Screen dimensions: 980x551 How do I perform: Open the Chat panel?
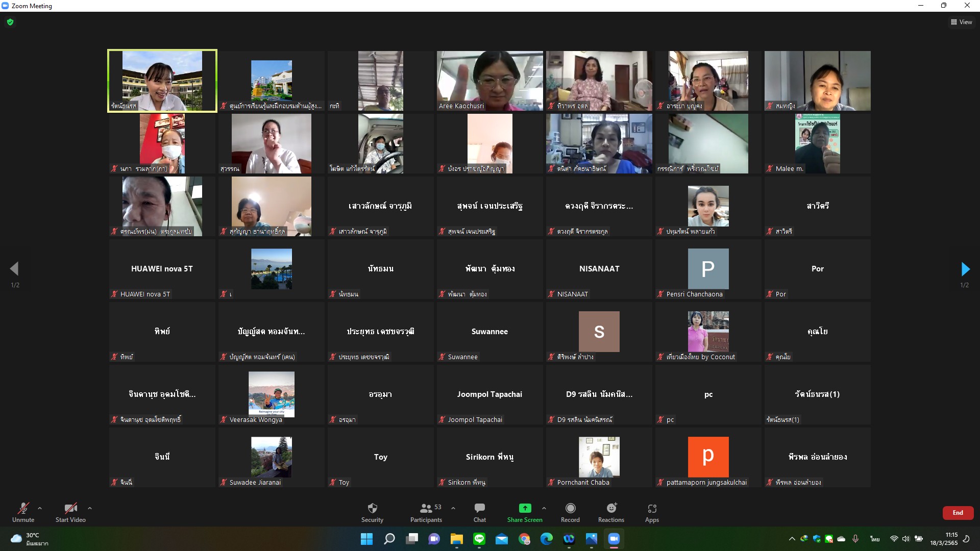point(479,508)
